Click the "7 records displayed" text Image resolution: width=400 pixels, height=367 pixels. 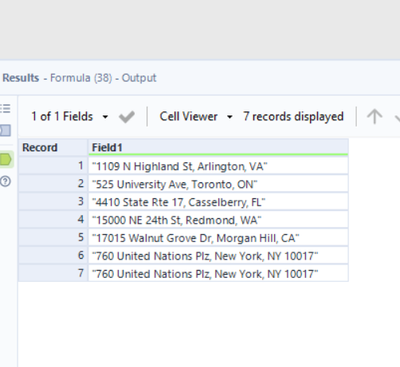[x=293, y=117]
